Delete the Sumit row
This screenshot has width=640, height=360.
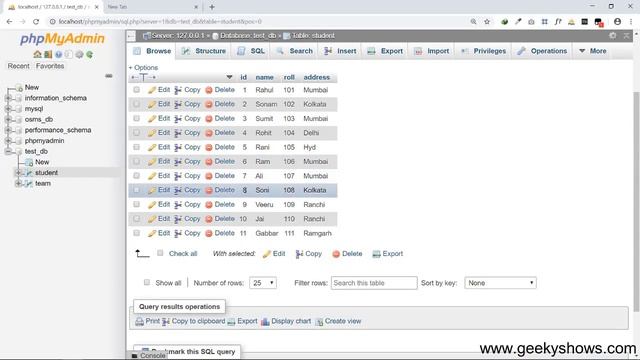click(x=220, y=118)
